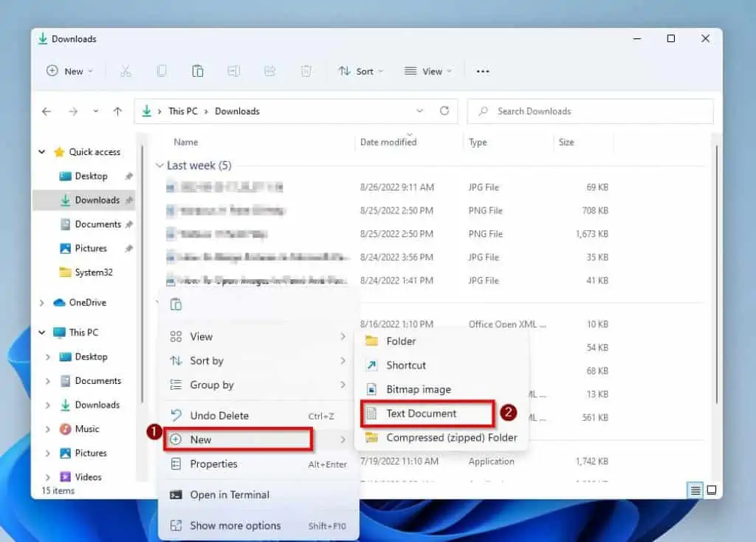This screenshot has width=756, height=542.
Task: Go back with the left arrow button
Action: tap(47, 112)
